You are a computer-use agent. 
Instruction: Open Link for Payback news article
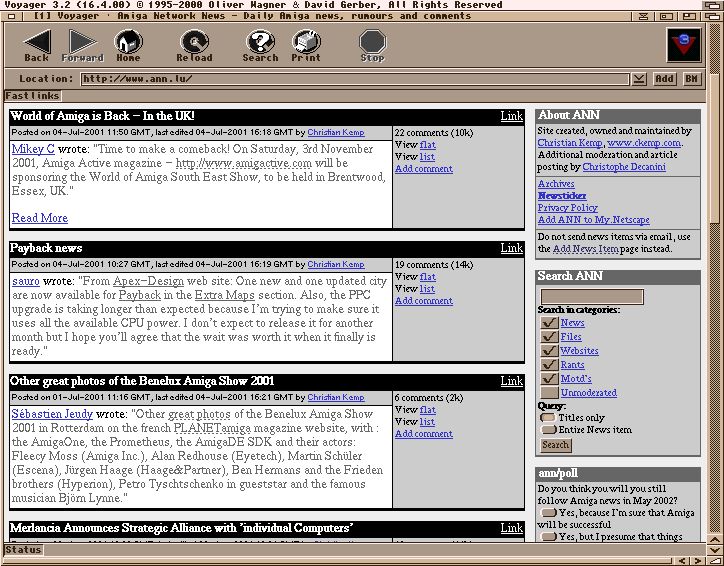(512, 248)
